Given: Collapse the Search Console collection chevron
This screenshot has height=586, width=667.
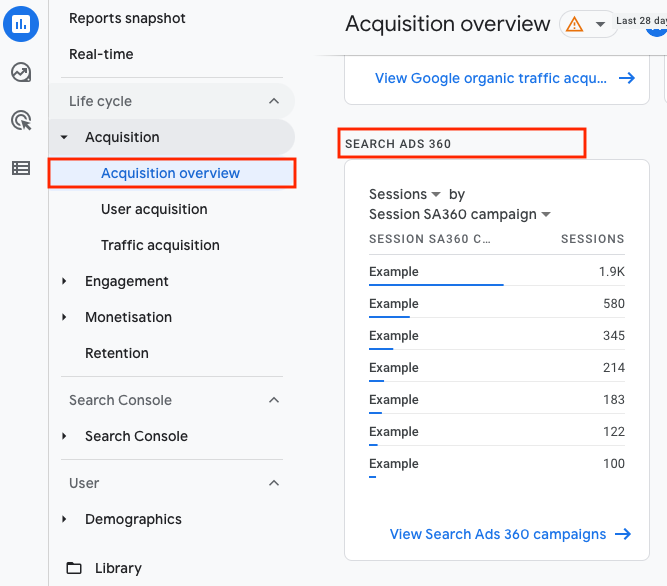Looking at the screenshot, I should [274, 400].
